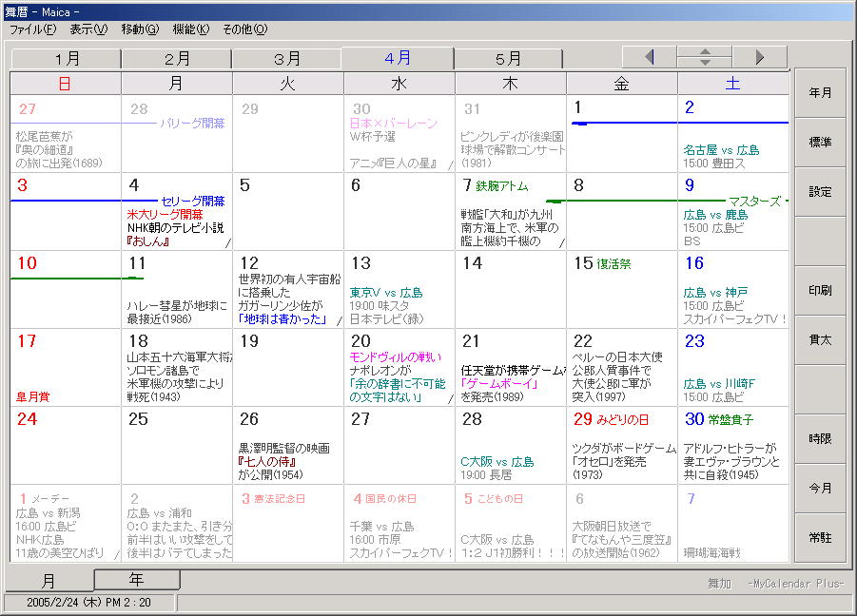This screenshot has height=616, width=857.
Task: Open 設定 settings from the side panel
Action: 820,192
